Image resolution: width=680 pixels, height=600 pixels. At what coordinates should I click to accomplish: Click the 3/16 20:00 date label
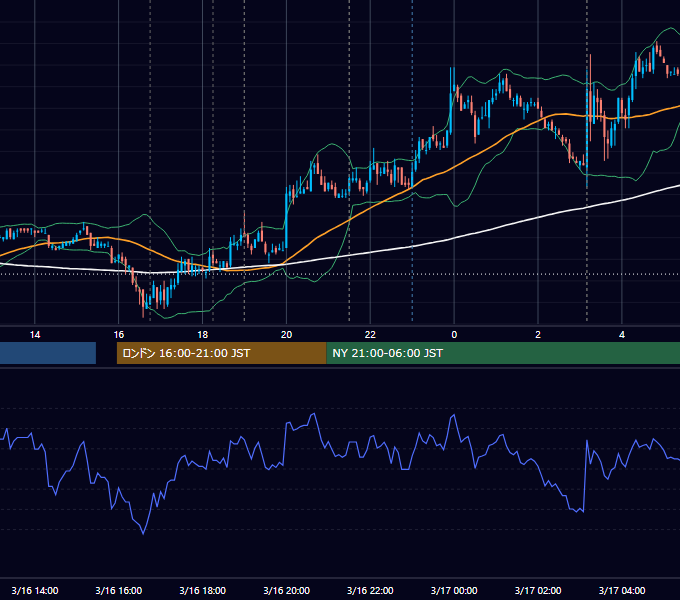[286, 590]
